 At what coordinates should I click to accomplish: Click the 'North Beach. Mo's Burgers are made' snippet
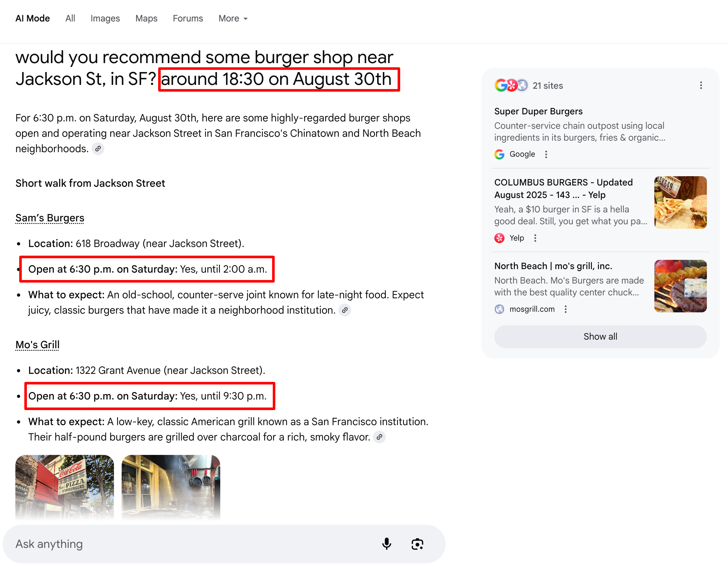569,286
